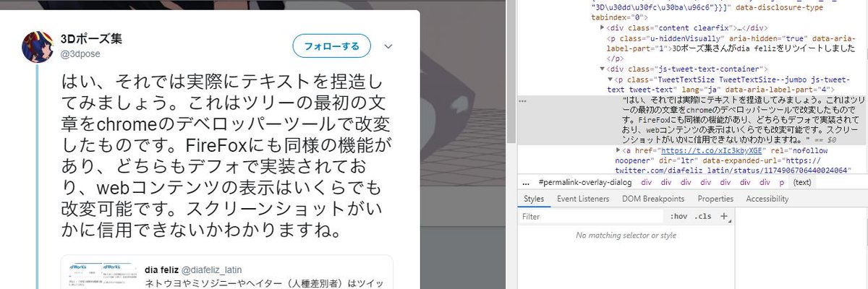The height and width of the screenshot is (289, 868).
Task: Open the Properties tab
Action: click(715, 199)
